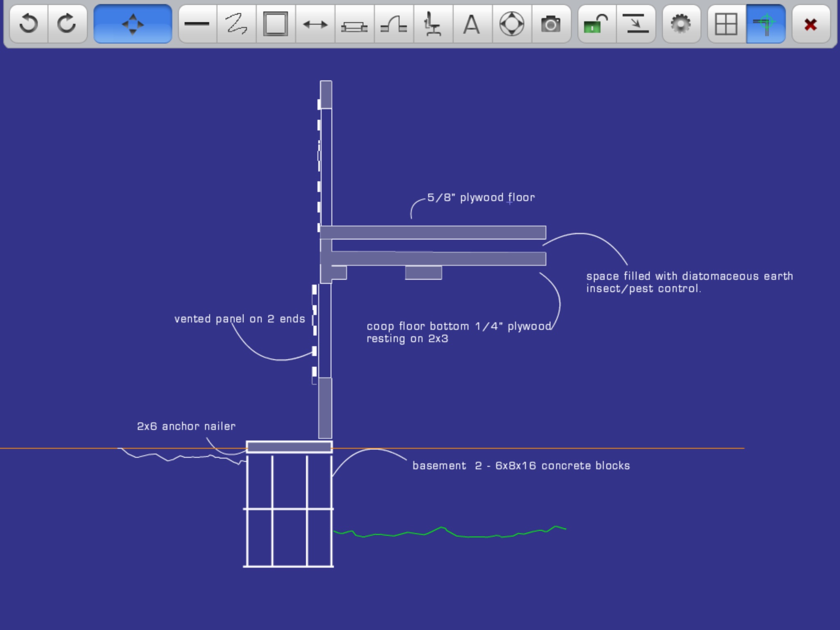The height and width of the screenshot is (630, 840).
Task: Open the gear settings
Action: pos(681,24)
